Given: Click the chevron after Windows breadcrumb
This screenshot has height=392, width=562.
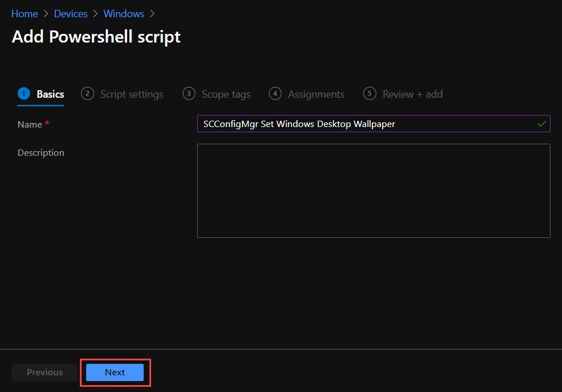Looking at the screenshot, I should tap(152, 14).
